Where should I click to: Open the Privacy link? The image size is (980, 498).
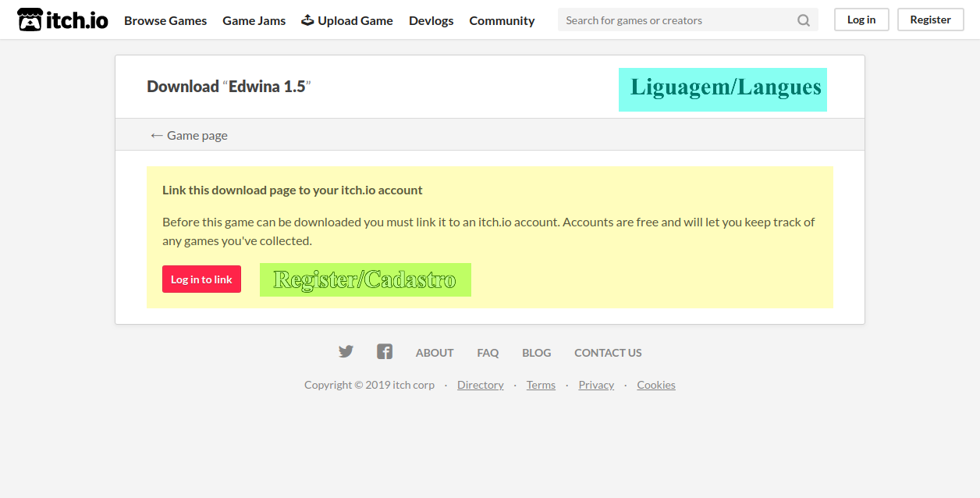[x=596, y=385]
